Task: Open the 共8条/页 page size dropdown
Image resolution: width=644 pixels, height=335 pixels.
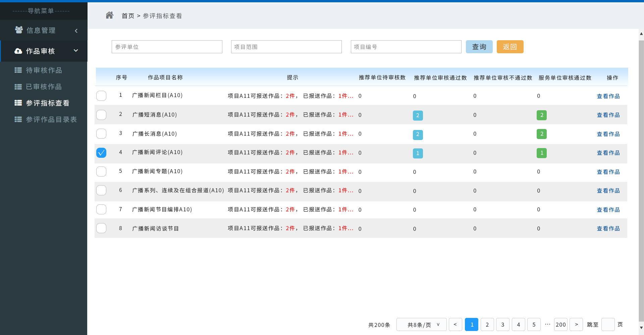Action: pos(421,325)
